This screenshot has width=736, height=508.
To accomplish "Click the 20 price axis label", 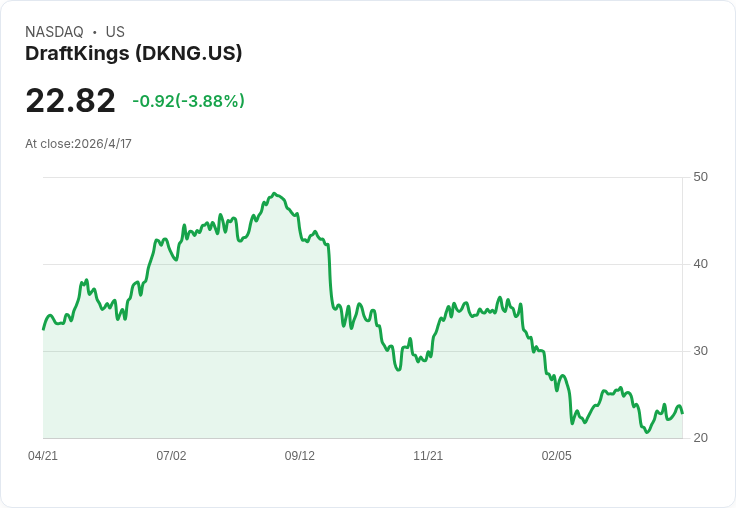I will [x=700, y=438].
